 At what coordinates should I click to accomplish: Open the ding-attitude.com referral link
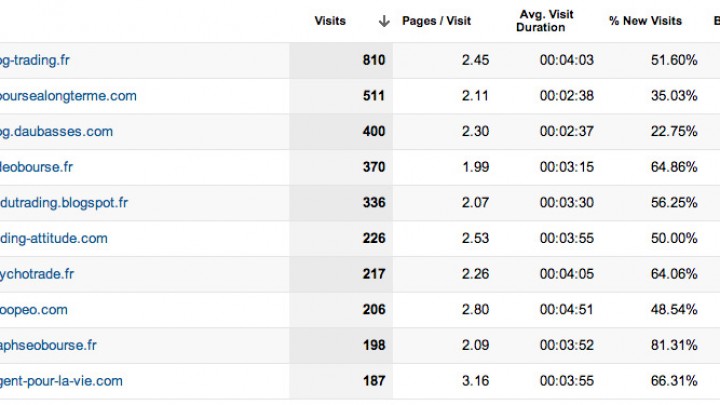(x=54, y=238)
